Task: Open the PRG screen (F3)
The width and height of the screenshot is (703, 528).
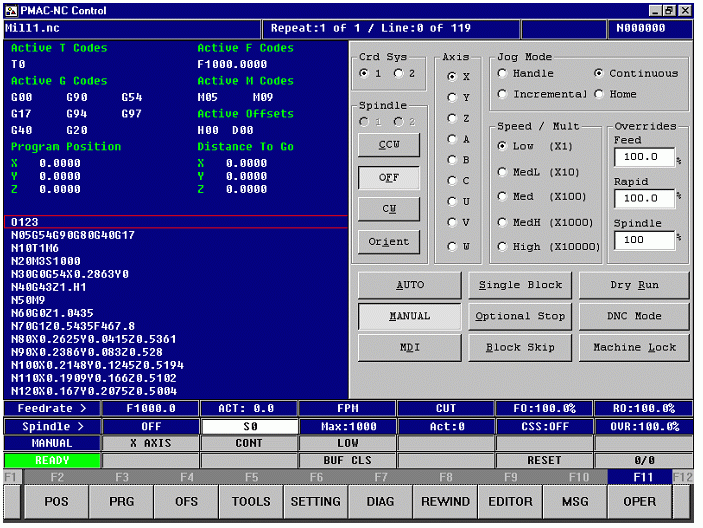Action: pyautogui.click(x=122, y=502)
